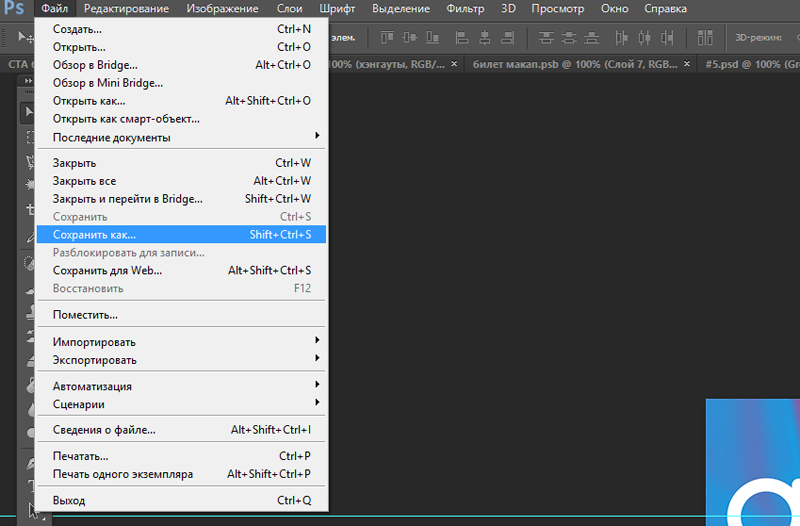This screenshot has height=526, width=800.
Task: Collapse tools panel with double-chevron
Action: (28, 80)
